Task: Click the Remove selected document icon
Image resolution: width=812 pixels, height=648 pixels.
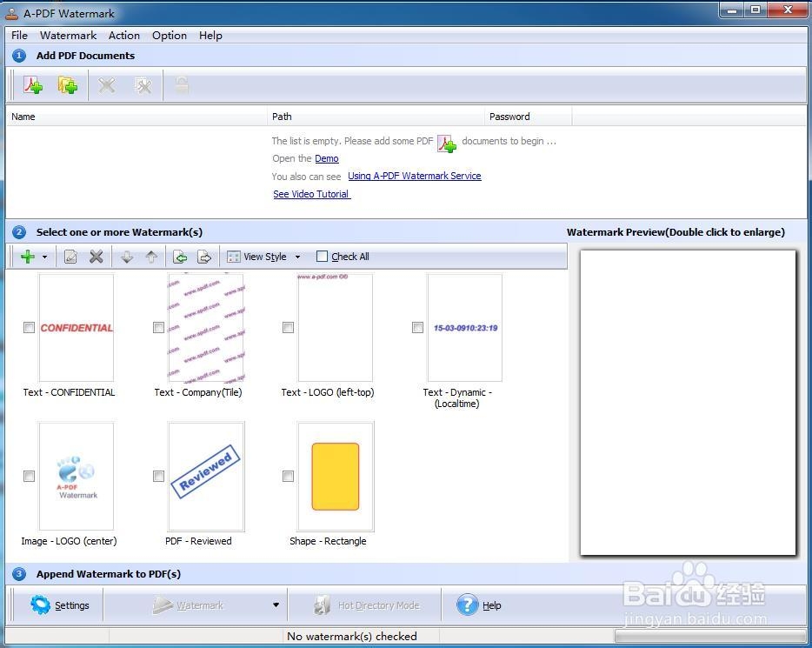Action: tap(107, 85)
